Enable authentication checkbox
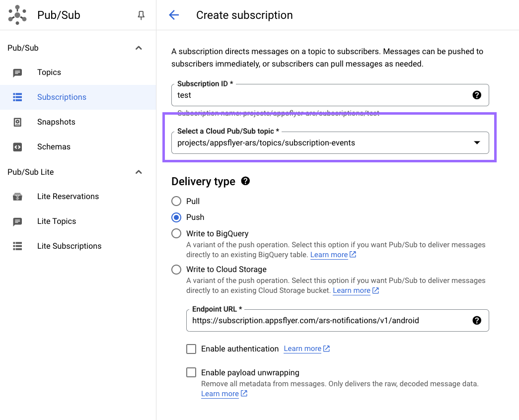519x420 pixels. tap(191, 349)
